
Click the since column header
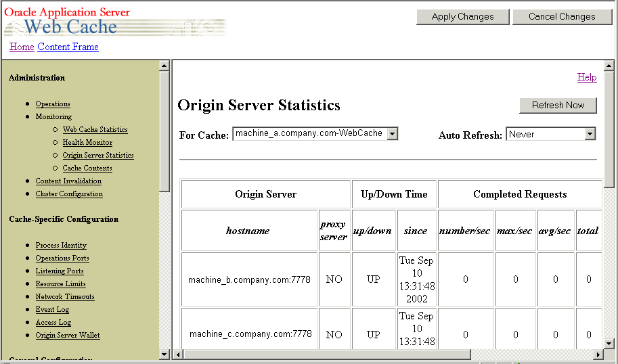click(416, 231)
